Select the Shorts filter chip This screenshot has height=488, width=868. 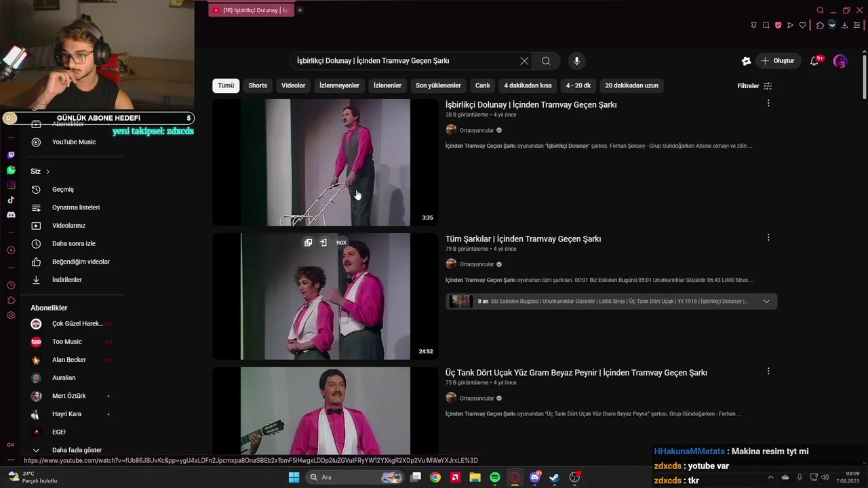258,85
